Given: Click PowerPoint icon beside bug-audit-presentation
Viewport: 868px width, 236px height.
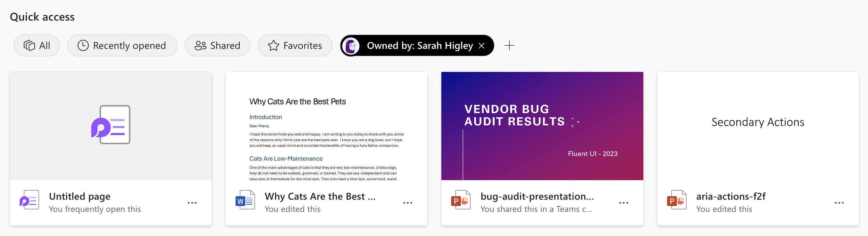Looking at the screenshot, I should click(461, 200).
